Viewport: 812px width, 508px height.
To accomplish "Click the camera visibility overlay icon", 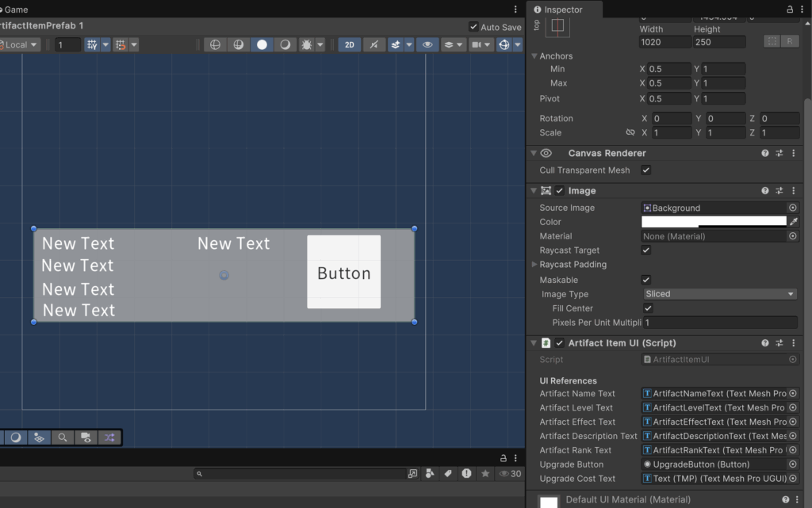I will pos(86,437).
